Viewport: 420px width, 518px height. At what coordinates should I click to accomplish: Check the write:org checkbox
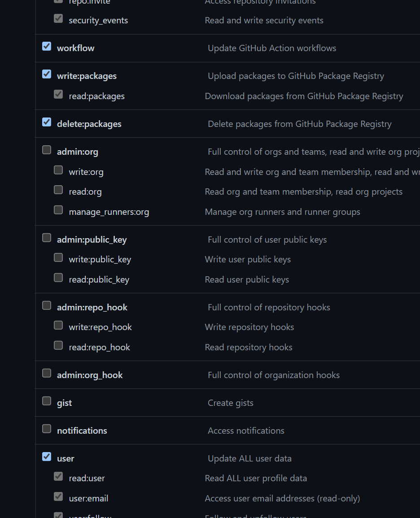pyautogui.click(x=58, y=170)
